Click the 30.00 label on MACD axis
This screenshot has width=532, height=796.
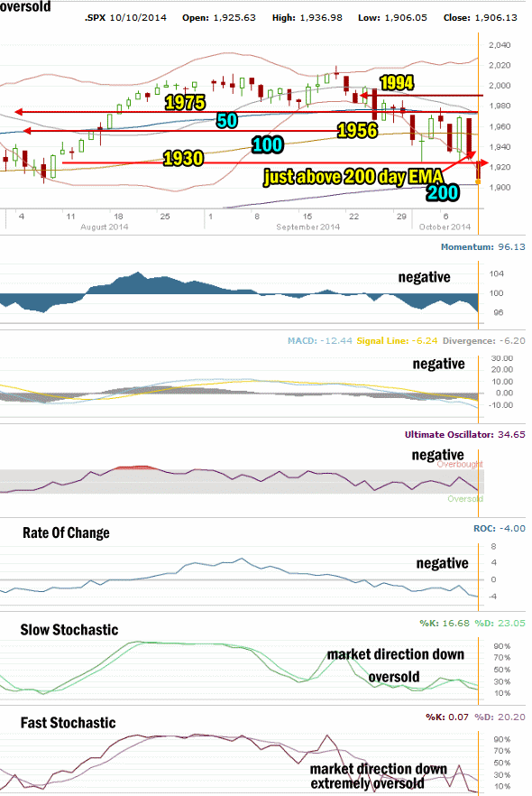coord(501,358)
